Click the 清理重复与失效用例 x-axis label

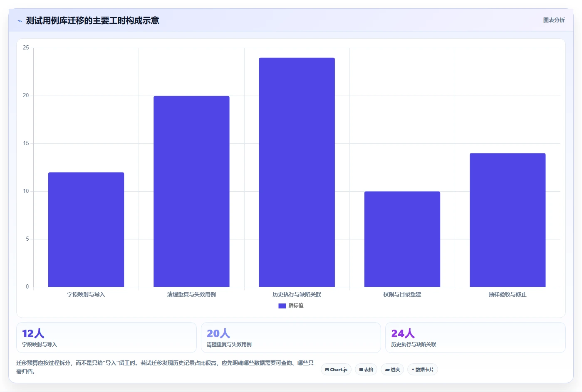pyautogui.click(x=191, y=294)
